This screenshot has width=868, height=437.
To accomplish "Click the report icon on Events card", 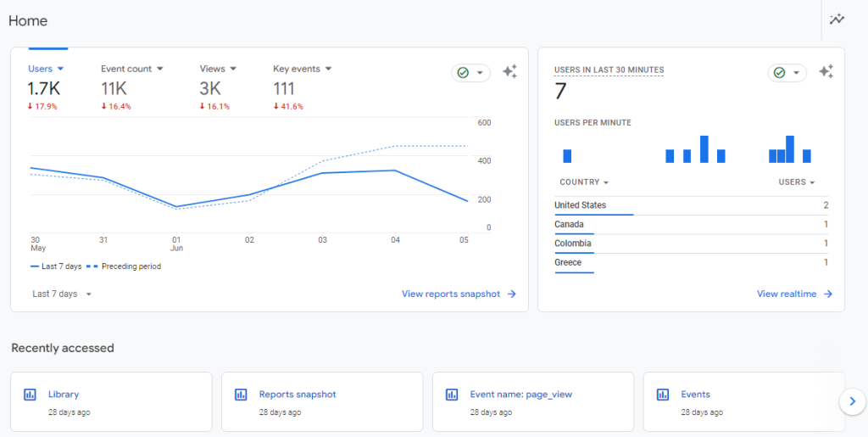I will tap(663, 395).
